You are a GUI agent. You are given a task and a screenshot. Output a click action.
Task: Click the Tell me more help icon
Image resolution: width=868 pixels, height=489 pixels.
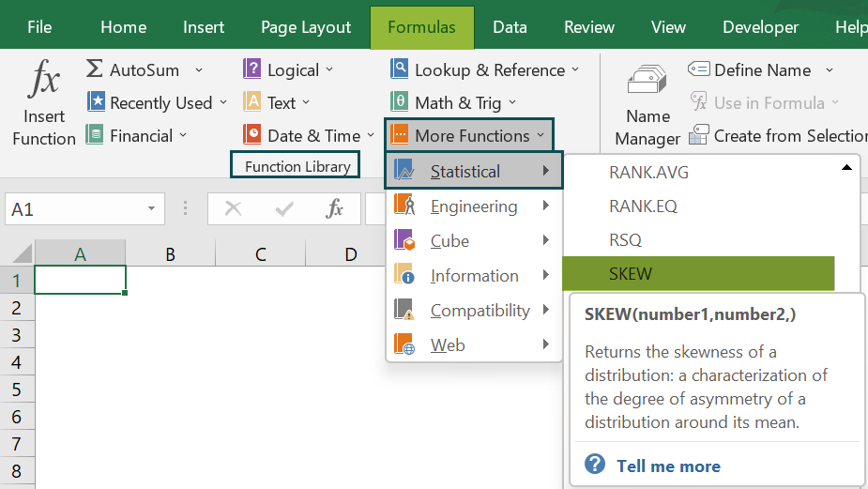coord(595,464)
